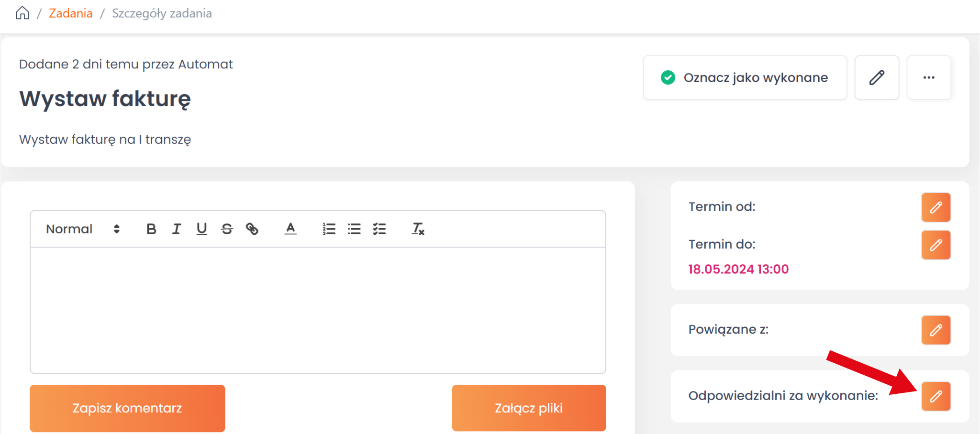The image size is (980, 434).
Task: Edit the Termin od start date
Action: tap(936, 207)
